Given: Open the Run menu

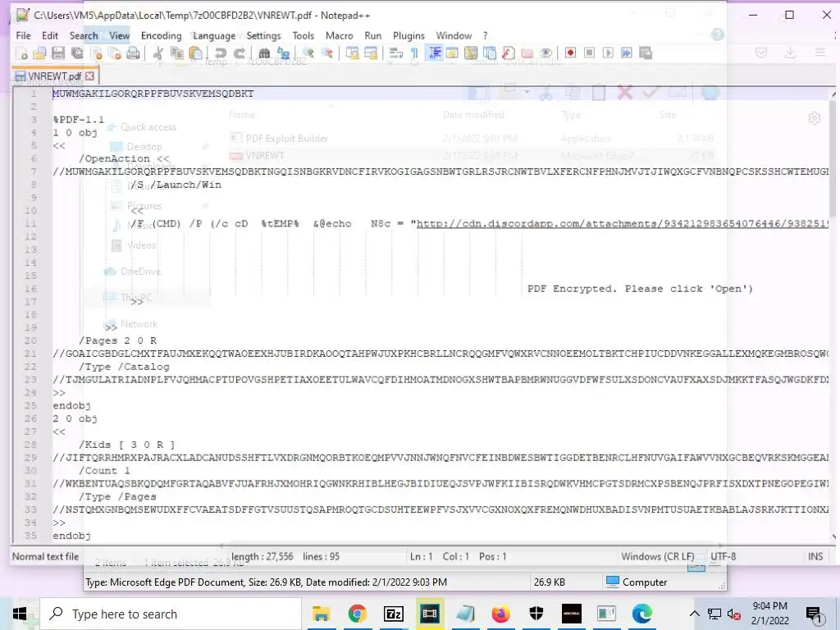Looking at the screenshot, I should pos(373,36).
